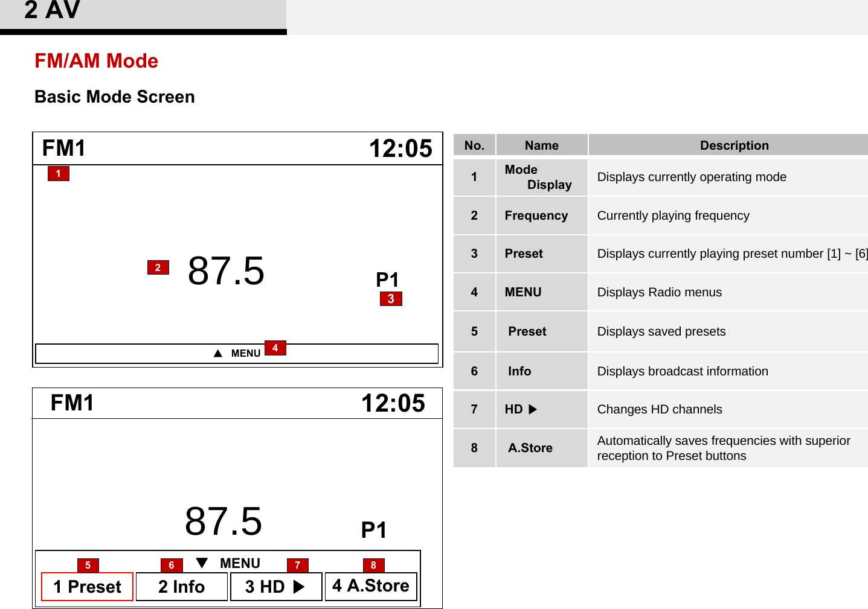Select FM1 mode label on lower screen
This screenshot has height=609, width=868.
tap(72, 403)
